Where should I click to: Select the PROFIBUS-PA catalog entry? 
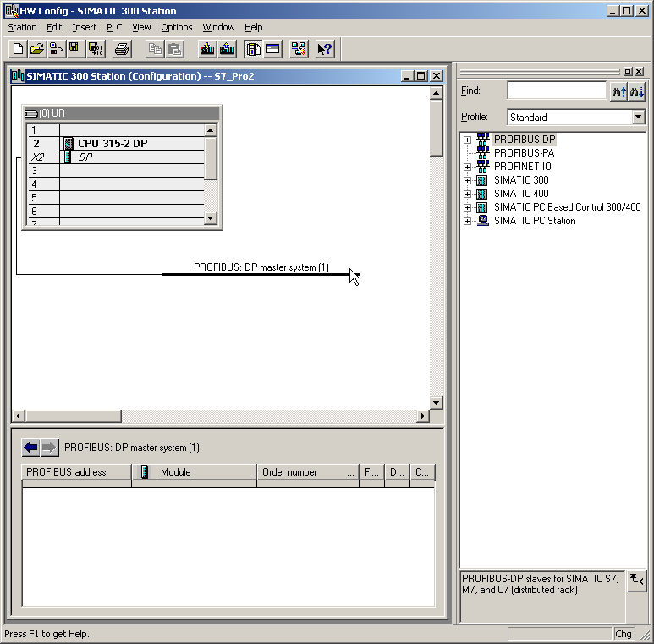524,153
